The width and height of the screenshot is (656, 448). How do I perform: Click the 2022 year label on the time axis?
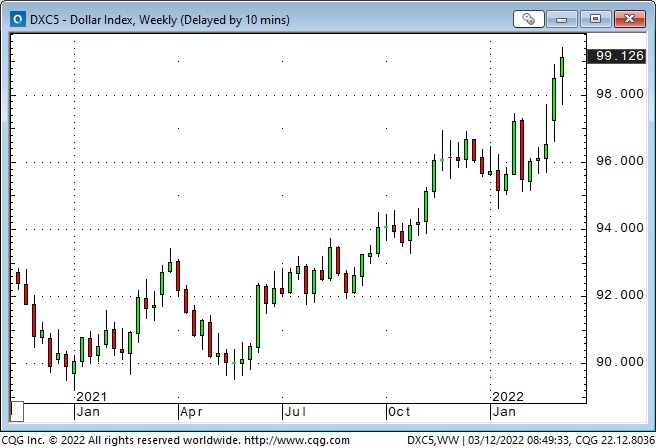pyautogui.click(x=507, y=397)
